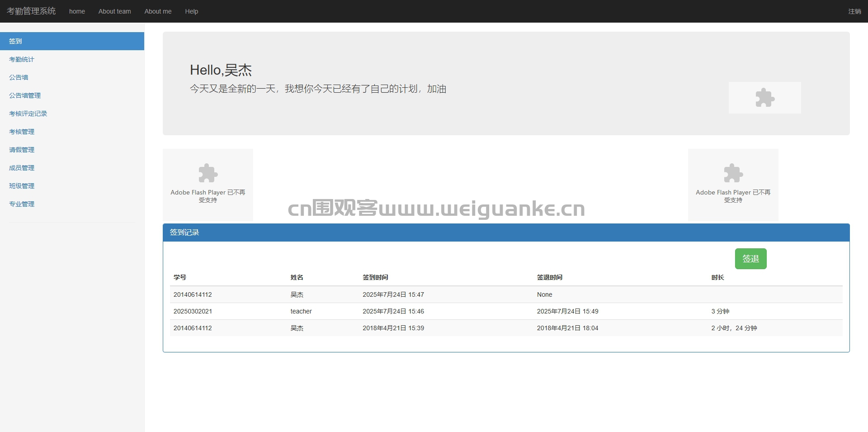Viewport: 868px width, 432px height.
Task: Click the 姓名 column header
Action: coord(297,277)
